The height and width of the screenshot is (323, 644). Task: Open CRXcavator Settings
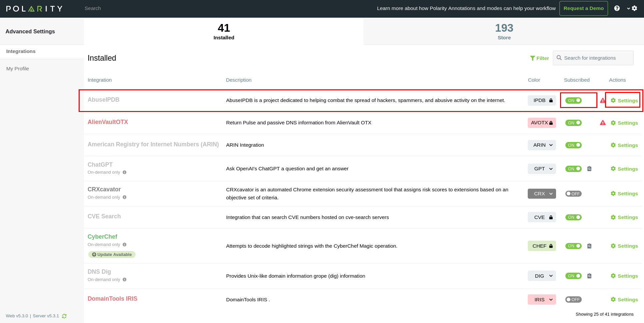tap(624, 194)
